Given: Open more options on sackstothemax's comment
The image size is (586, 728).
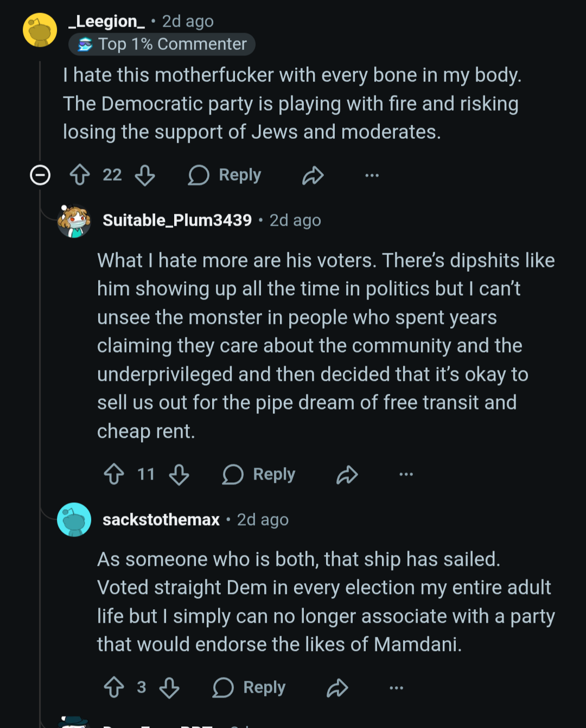Looking at the screenshot, I should (x=397, y=687).
